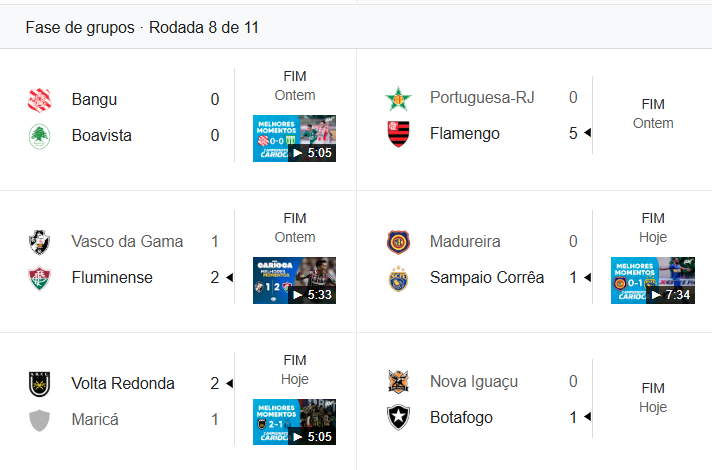The height and width of the screenshot is (470, 712).
Task: Click the Fase de grupos round header
Action: 142,28
